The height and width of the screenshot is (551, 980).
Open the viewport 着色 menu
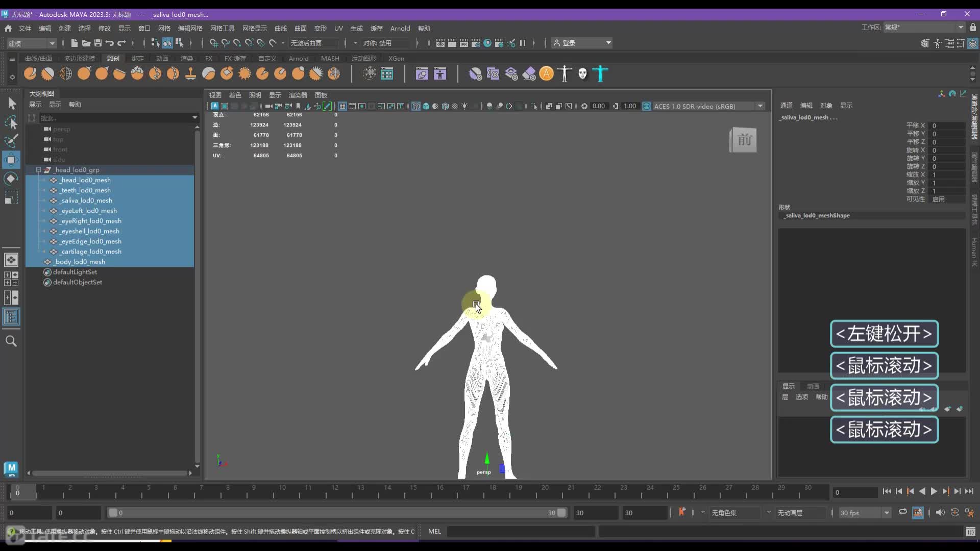pyautogui.click(x=235, y=95)
